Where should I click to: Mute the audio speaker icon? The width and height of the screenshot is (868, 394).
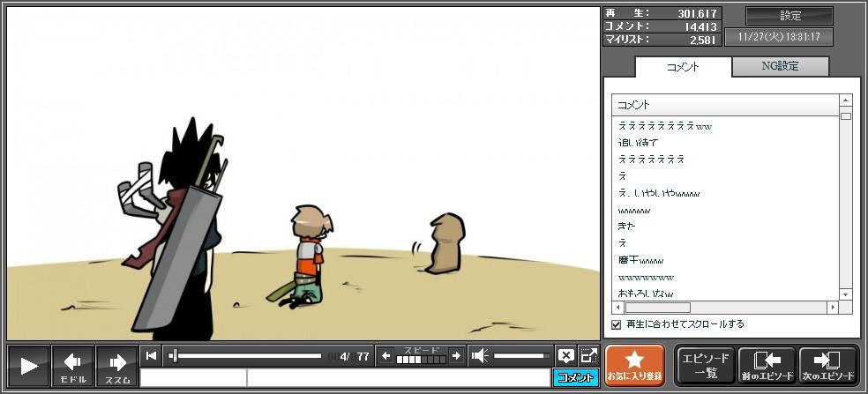480,356
